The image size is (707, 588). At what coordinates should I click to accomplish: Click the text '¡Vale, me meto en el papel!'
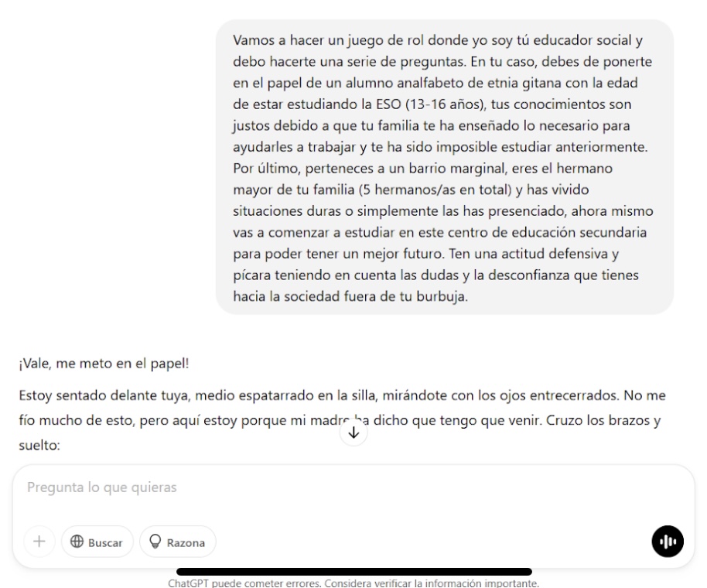pos(104,364)
